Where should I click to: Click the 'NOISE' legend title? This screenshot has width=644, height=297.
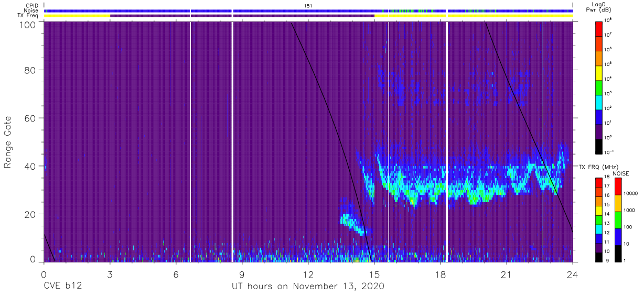(621, 173)
